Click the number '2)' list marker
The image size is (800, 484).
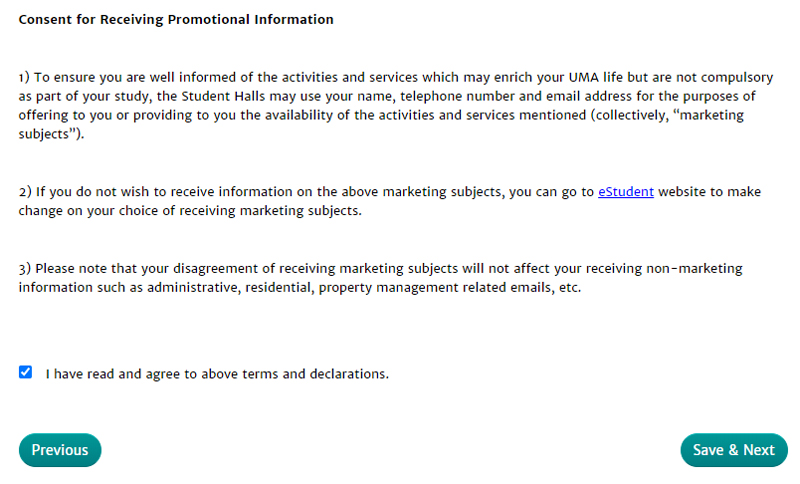pos(24,192)
